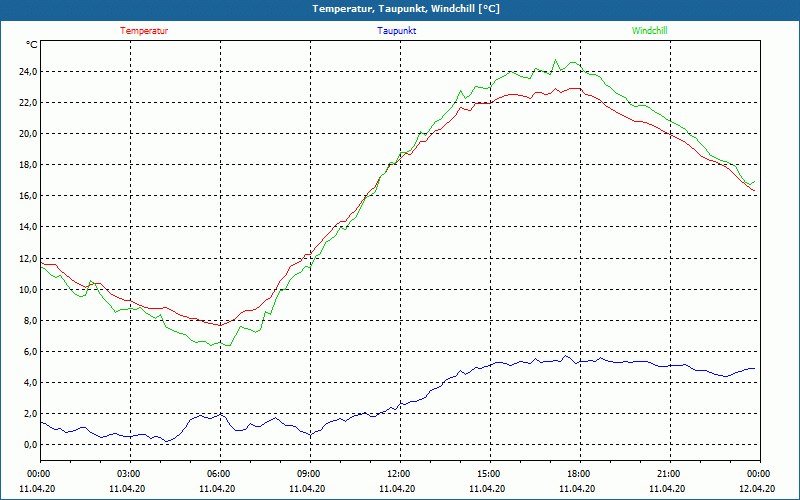
Task: Click the 12.04.20 date label
Action: 757,489
